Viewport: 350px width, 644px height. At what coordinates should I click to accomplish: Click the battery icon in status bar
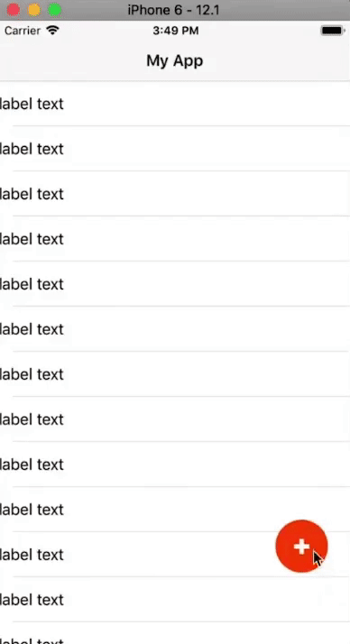coord(332,31)
